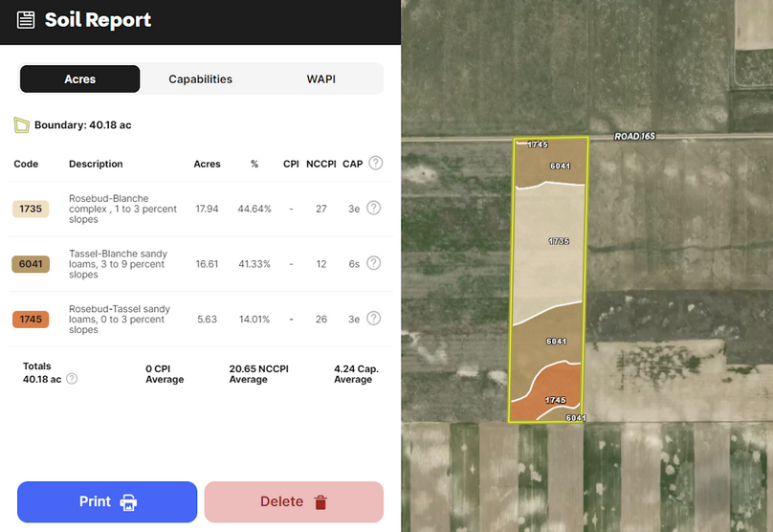Open the WAPI tab

[321, 79]
